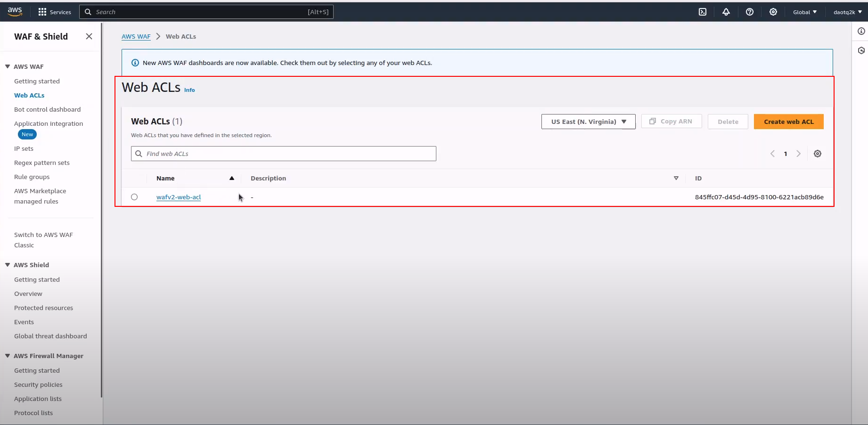
Task: Open Web ACLs in sidebar
Action: coord(29,95)
